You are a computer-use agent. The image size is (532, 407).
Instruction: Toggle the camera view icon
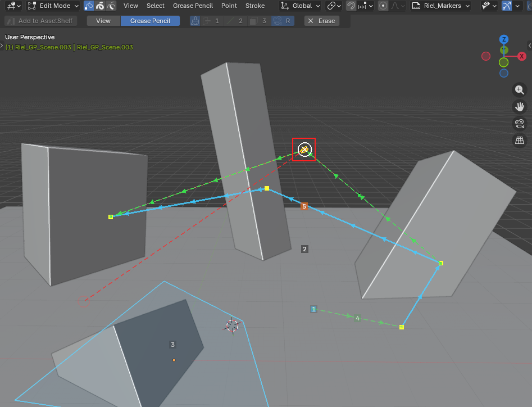[x=520, y=124]
